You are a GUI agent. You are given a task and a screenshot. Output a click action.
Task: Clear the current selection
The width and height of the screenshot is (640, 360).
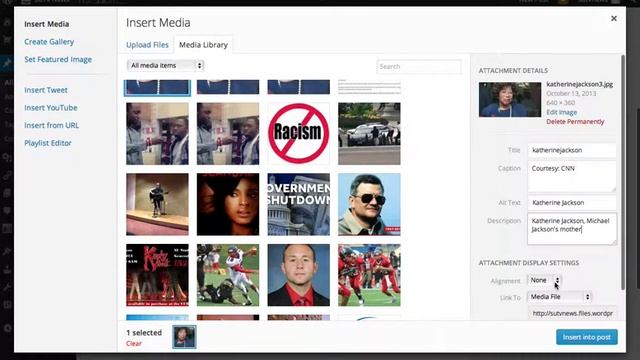tap(134, 344)
